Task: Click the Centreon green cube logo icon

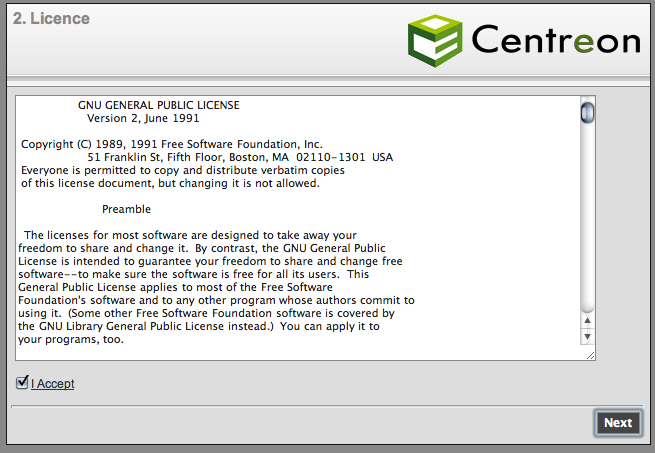Action: [435, 39]
